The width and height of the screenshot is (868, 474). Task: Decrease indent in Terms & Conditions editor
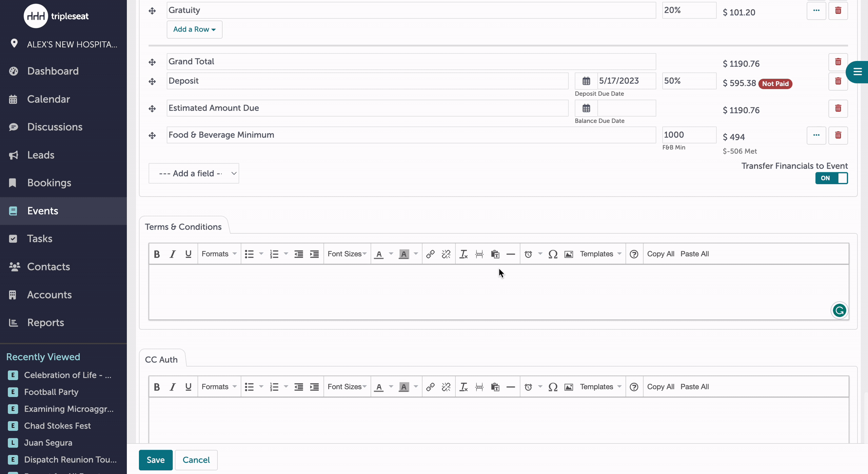point(299,254)
